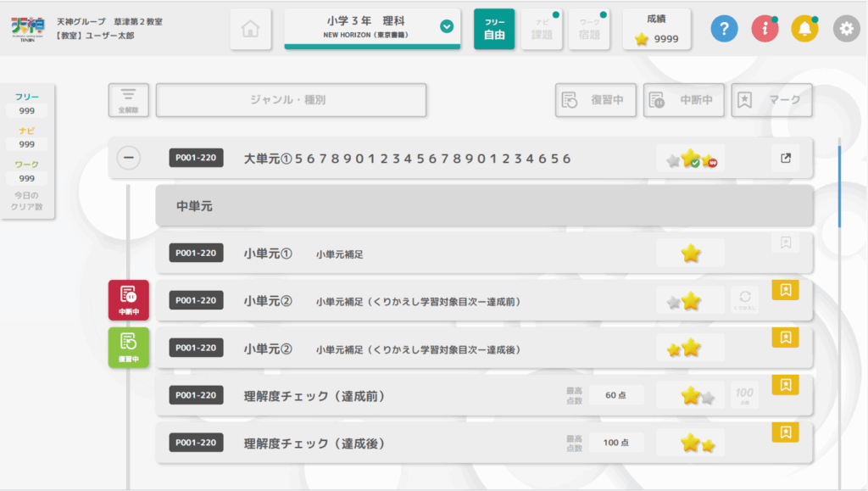Toggle the bookmark on 理解度チェック（達成前）
868x491 pixels.
point(786,384)
